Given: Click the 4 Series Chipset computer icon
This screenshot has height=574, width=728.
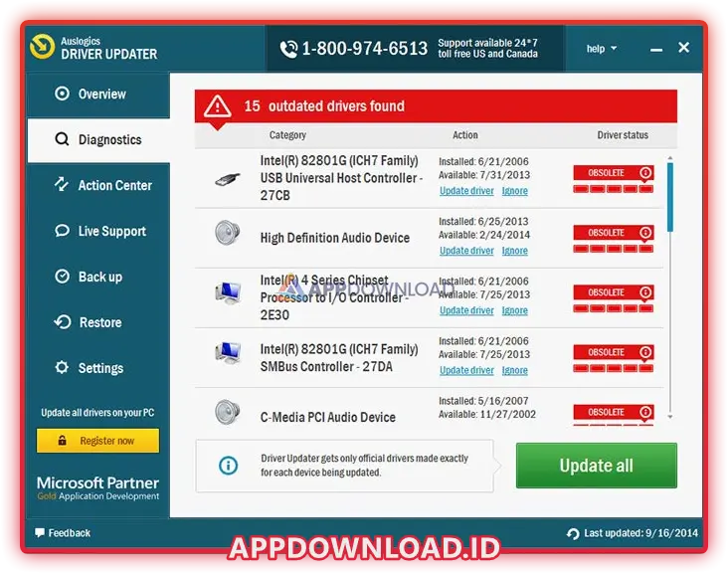Looking at the screenshot, I should pos(227,292).
